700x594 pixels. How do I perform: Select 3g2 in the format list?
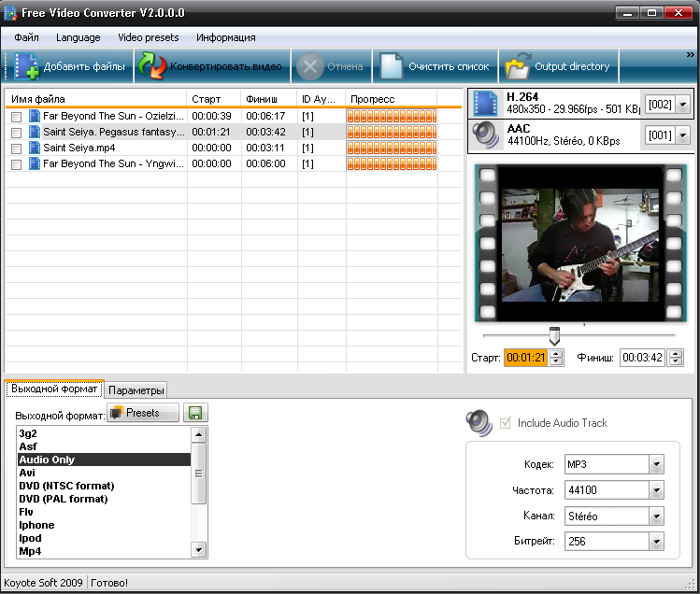(104, 433)
